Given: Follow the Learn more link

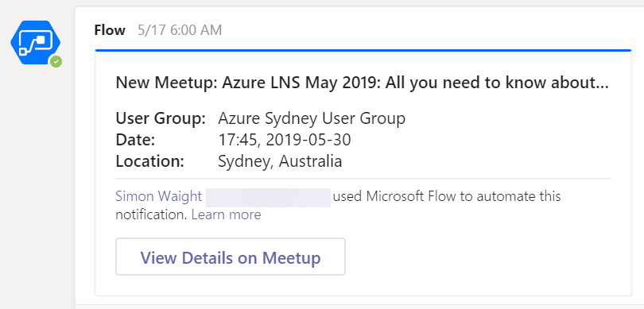Looking at the screenshot, I should click(227, 214).
